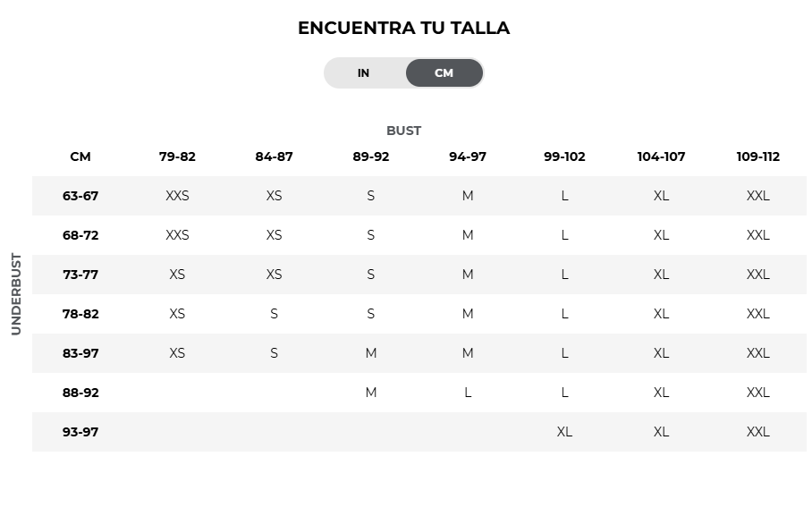Select the 99-102 bust column header
Image resolution: width=812 pixels, height=516 pixels.
tap(564, 156)
